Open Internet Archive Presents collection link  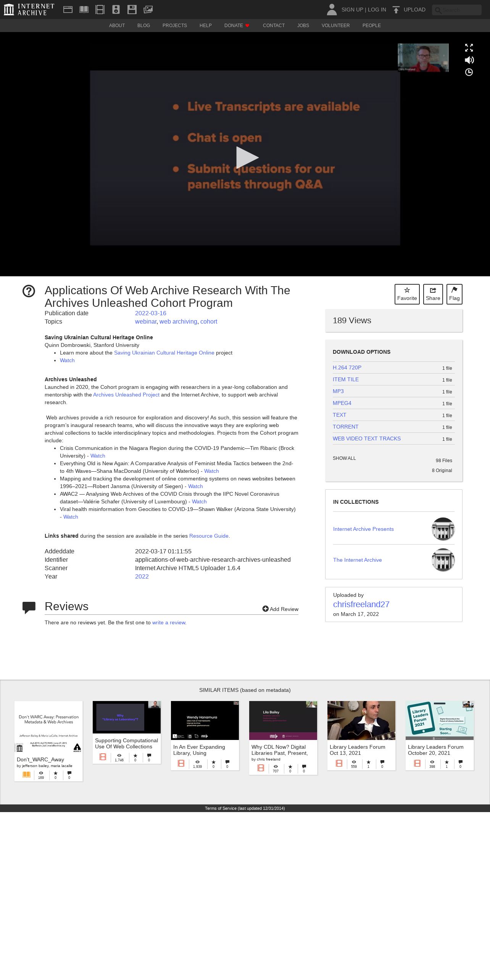click(x=363, y=529)
